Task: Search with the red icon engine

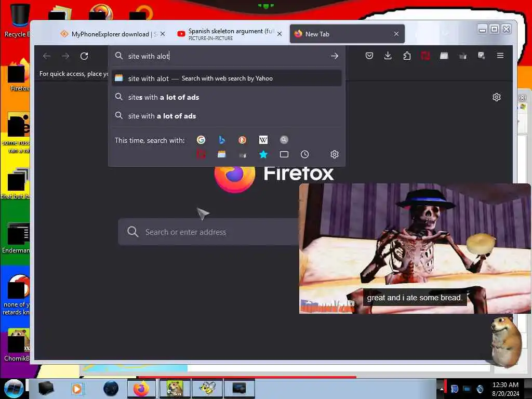Action: point(201,154)
